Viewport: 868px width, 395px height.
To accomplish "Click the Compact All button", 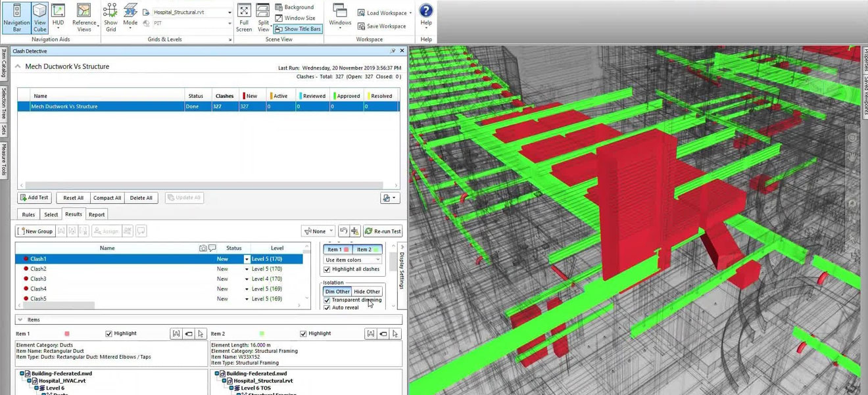I will pyautogui.click(x=107, y=198).
